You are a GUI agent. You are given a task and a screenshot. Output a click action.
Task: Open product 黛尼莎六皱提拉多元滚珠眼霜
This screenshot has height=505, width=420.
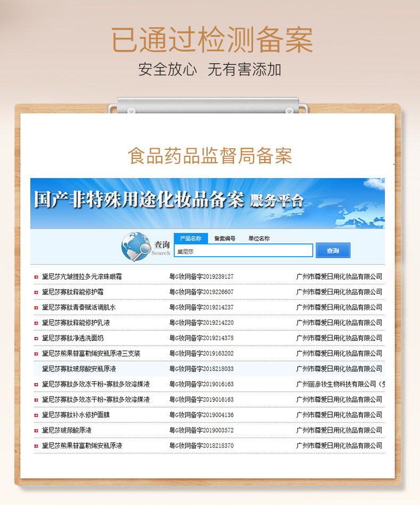tap(82, 276)
